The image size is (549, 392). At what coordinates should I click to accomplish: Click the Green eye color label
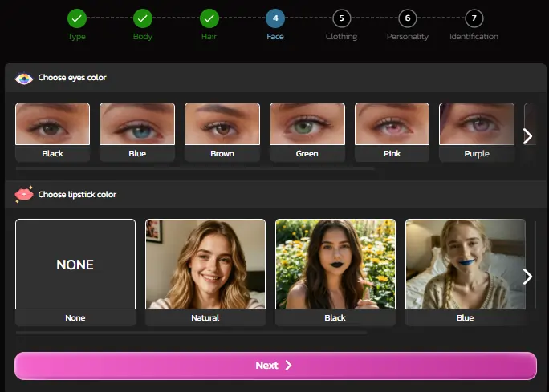[307, 153]
